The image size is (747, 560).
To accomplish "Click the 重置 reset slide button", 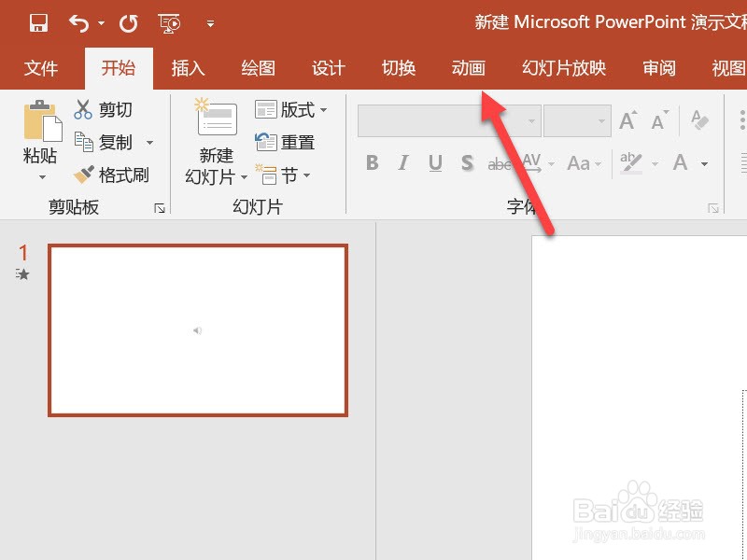I will tap(285, 143).
